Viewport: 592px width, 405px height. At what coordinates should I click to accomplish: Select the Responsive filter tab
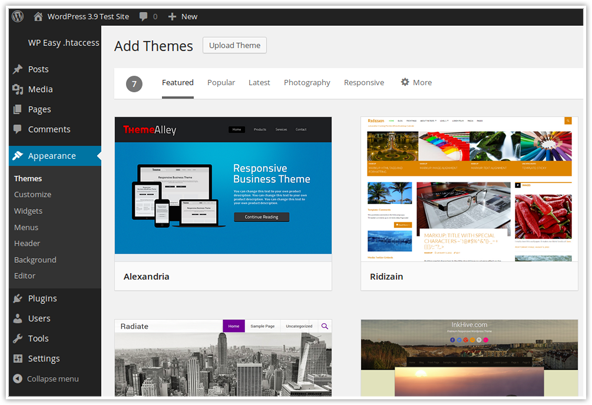click(x=364, y=82)
